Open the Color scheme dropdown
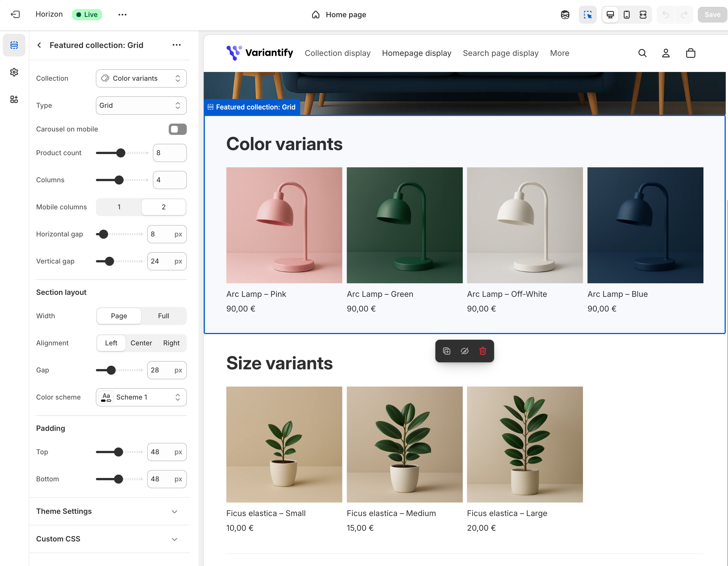 (x=141, y=397)
